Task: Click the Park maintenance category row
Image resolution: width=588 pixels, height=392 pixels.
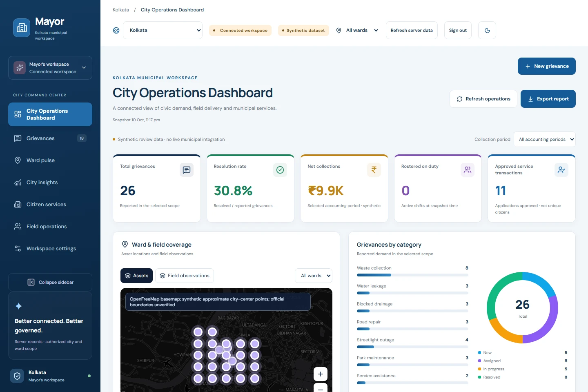Action: (x=412, y=361)
